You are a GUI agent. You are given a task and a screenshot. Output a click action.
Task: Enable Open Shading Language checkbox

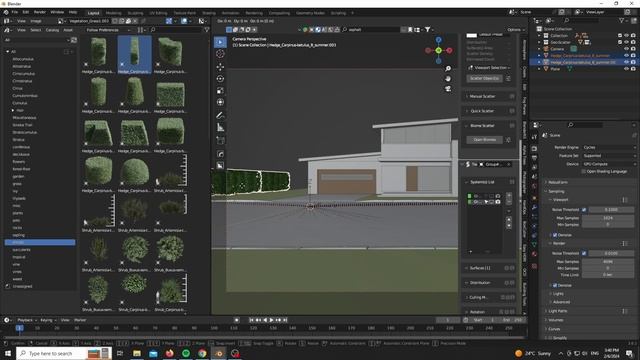(584, 171)
